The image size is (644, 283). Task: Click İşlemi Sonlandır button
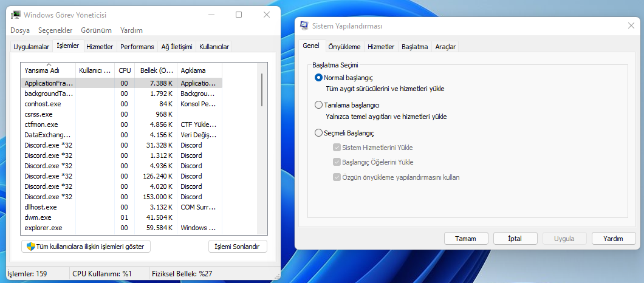238,247
